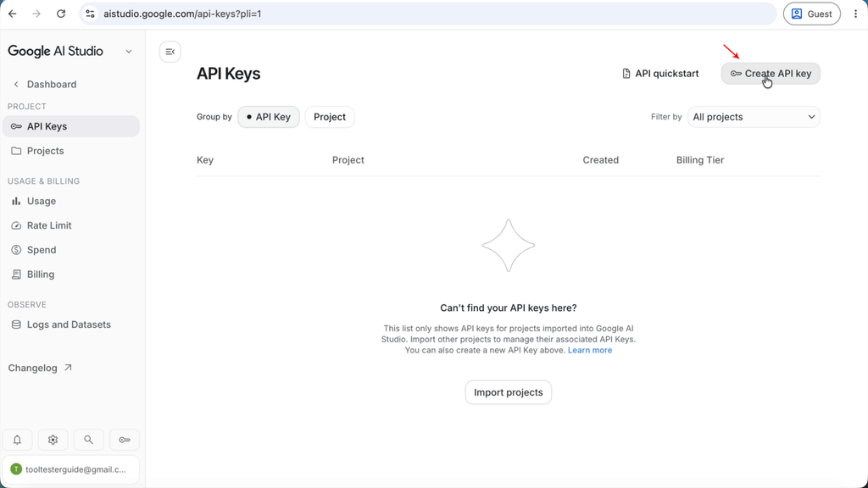868x488 pixels.
Task: Group by API Key option
Action: coord(269,117)
